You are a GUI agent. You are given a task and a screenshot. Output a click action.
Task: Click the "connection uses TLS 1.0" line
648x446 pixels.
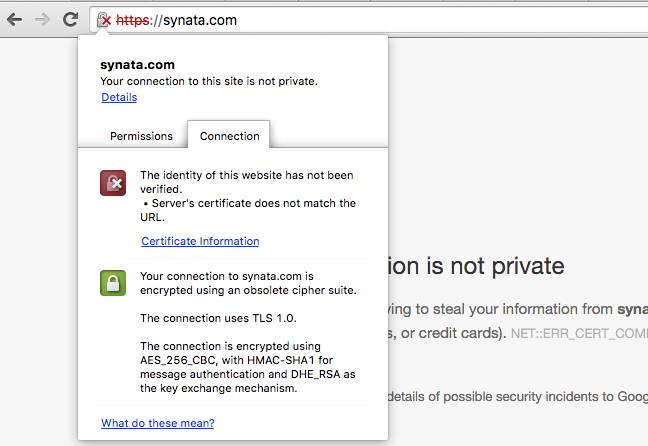[218, 318]
